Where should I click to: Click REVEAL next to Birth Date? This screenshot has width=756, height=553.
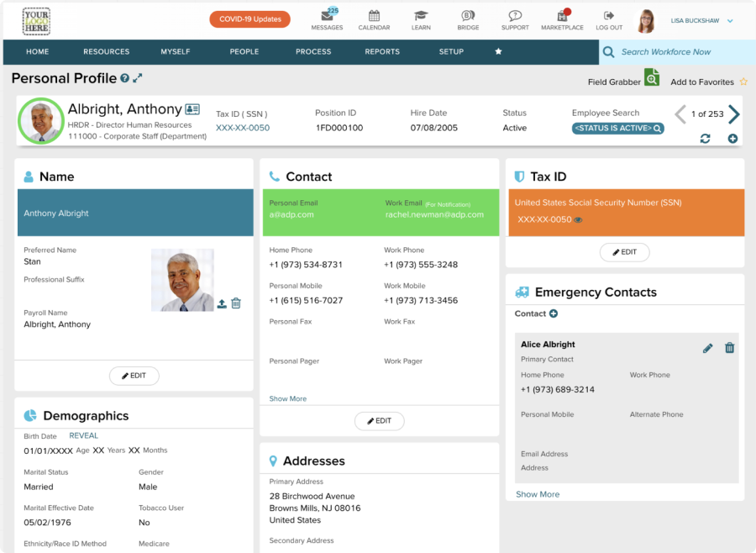[x=83, y=435]
